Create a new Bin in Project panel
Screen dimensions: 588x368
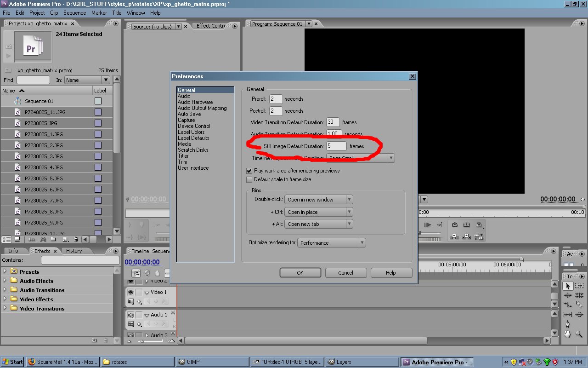click(53, 239)
